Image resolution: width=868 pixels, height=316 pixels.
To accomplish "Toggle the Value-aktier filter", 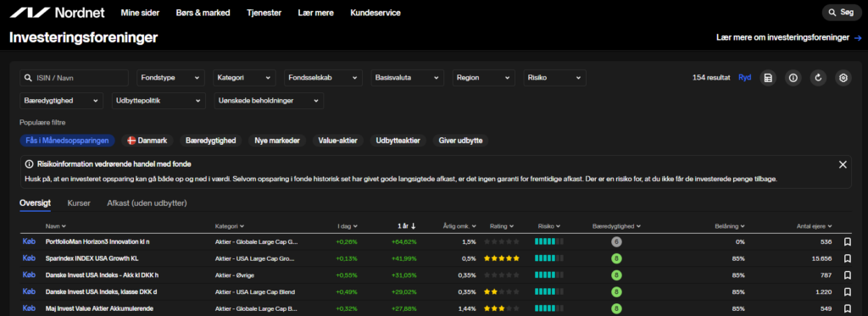I will click(x=337, y=141).
